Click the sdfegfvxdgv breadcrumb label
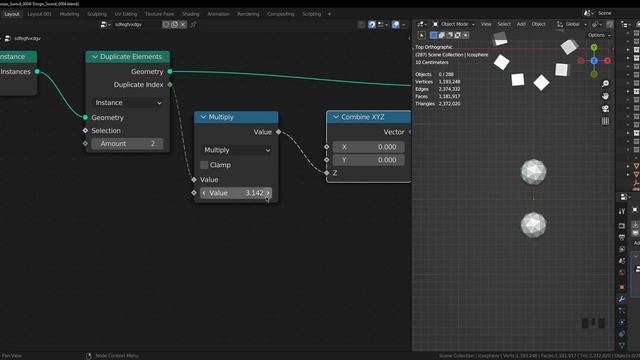 27,38
